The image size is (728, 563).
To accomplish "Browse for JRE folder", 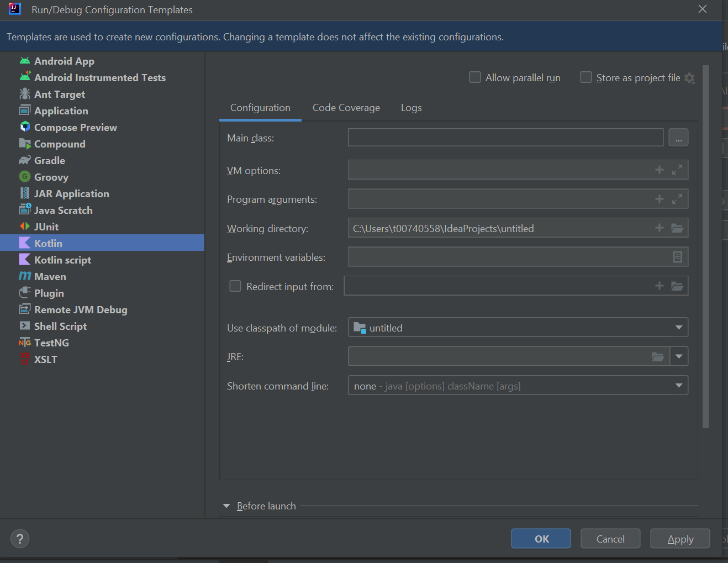I will pyautogui.click(x=658, y=357).
